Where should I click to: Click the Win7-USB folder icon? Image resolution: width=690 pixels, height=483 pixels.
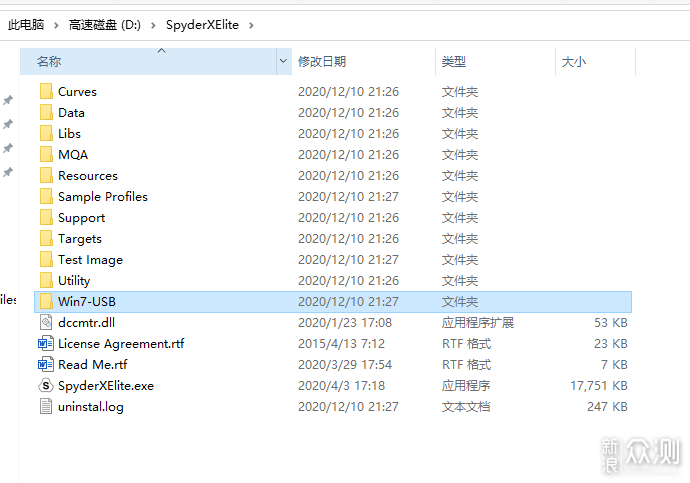coord(46,301)
